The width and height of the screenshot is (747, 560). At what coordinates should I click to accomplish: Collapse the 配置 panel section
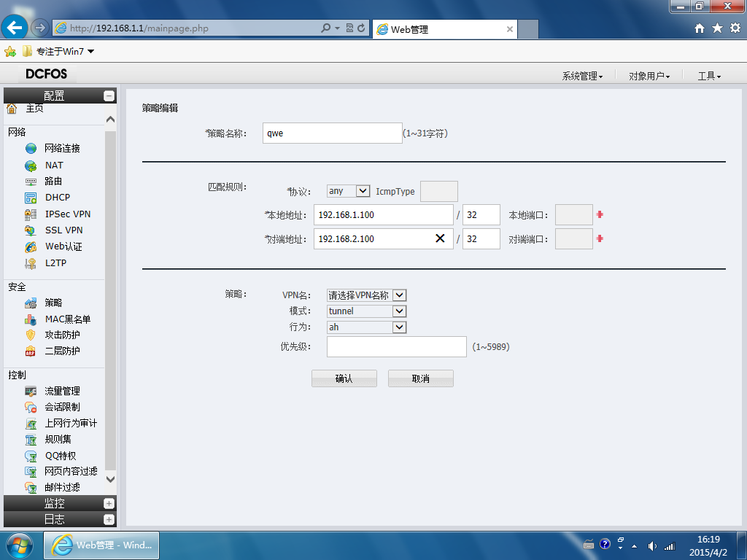click(109, 96)
